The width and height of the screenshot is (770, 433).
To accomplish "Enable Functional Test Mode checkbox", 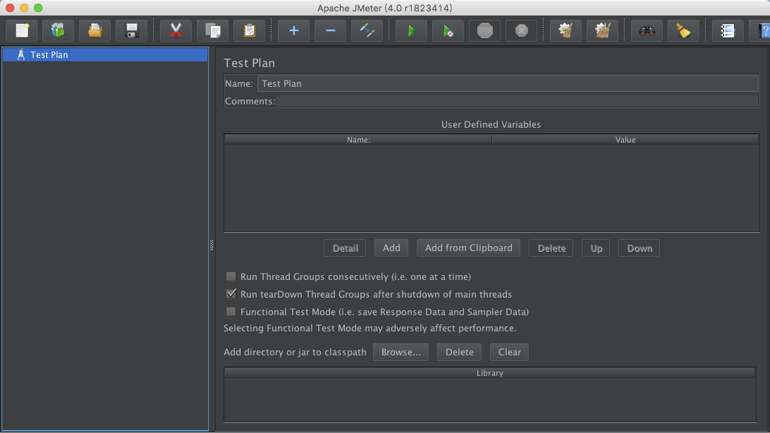I will point(231,312).
